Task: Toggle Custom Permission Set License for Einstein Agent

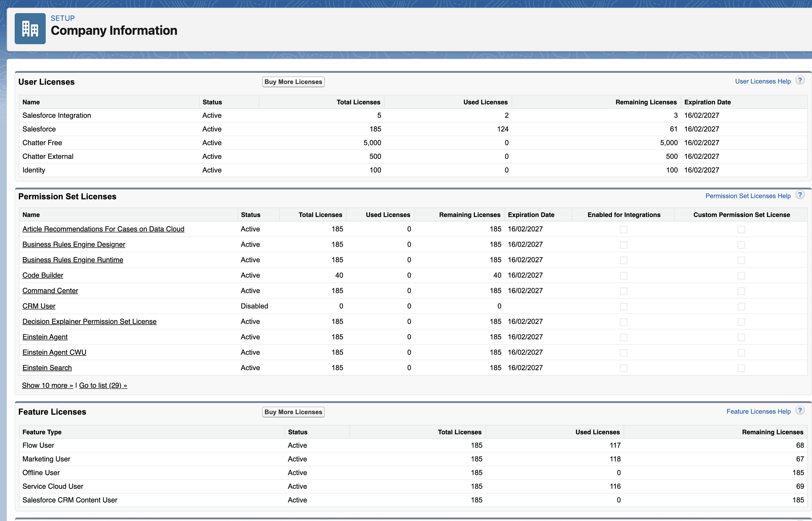Action: [741, 337]
